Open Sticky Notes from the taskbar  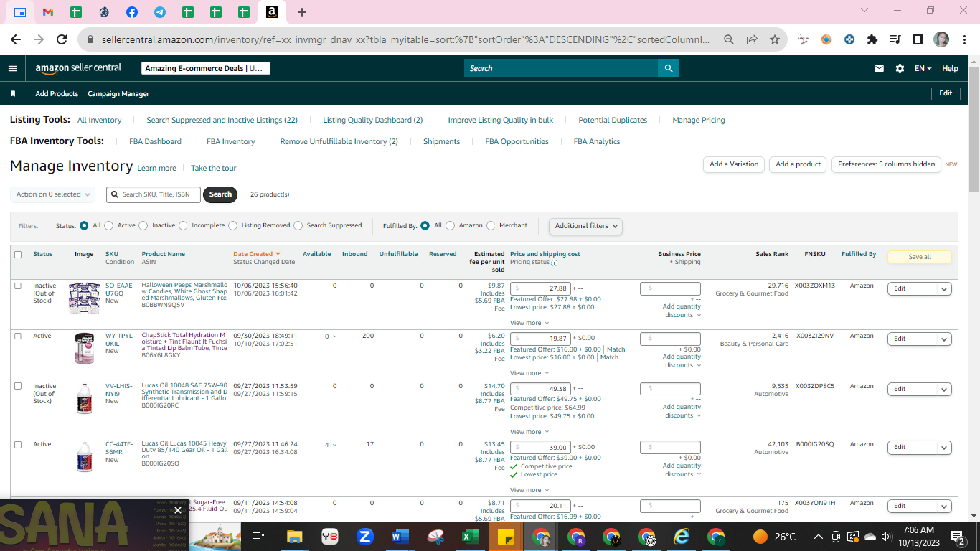[x=505, y=537]
